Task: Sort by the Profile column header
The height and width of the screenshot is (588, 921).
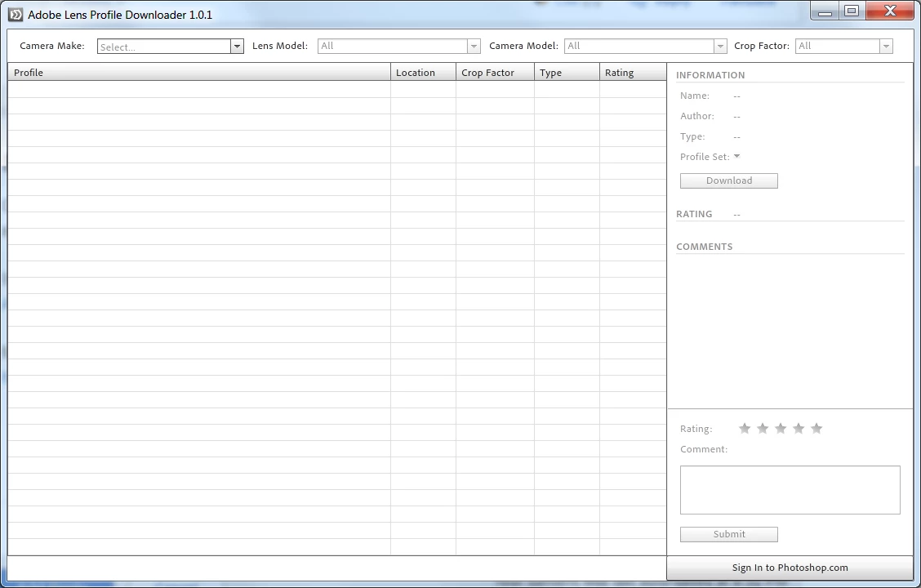Action: pyautogui.click(x=199, y=72)
